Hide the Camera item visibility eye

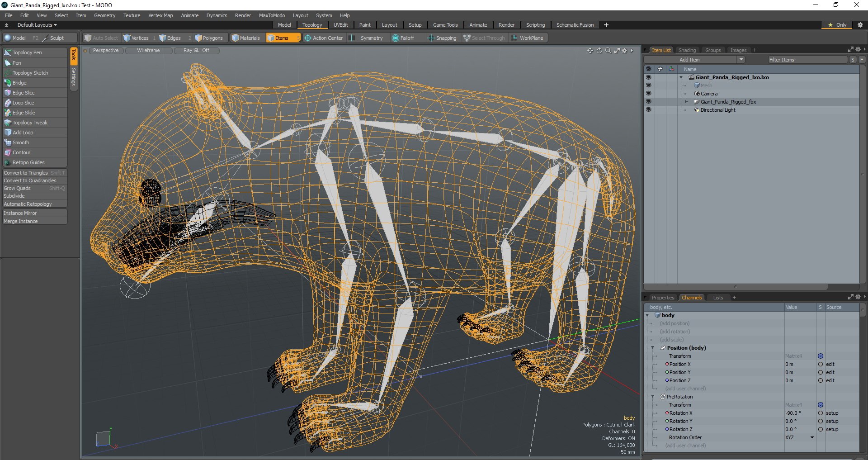tap(648, 94)
